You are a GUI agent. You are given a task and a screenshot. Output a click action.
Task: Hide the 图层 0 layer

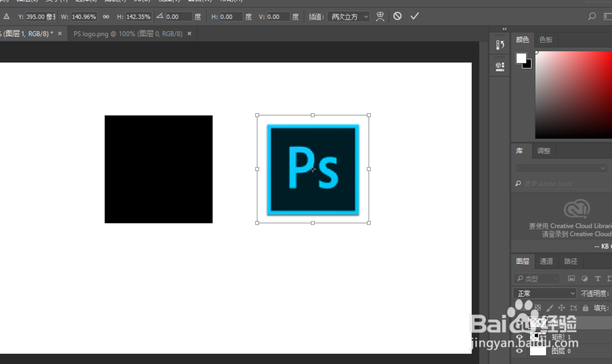[520, 351]
